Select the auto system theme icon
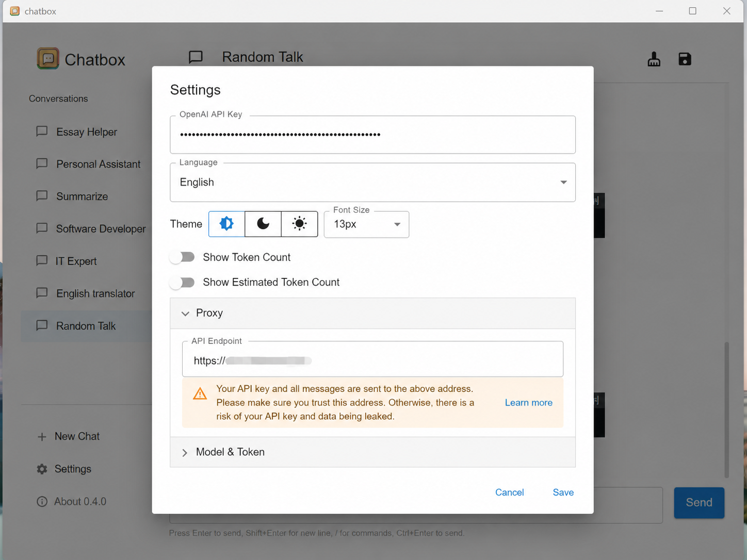The image size is (747, 560). coord(226,224)
